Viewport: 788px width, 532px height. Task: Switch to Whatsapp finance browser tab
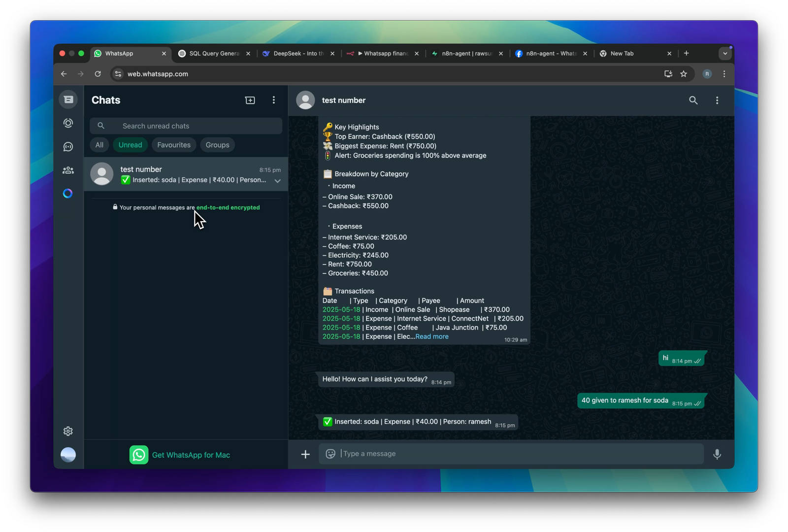pos(383,54)
